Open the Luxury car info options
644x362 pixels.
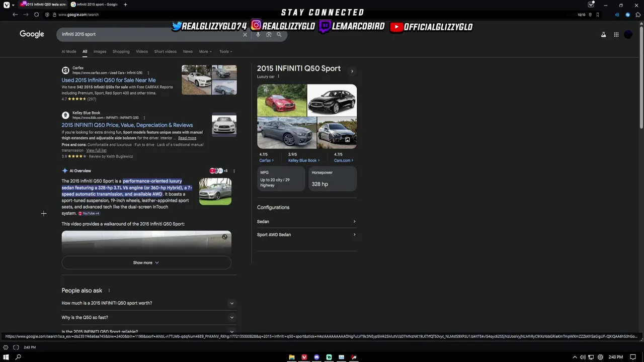278,76
